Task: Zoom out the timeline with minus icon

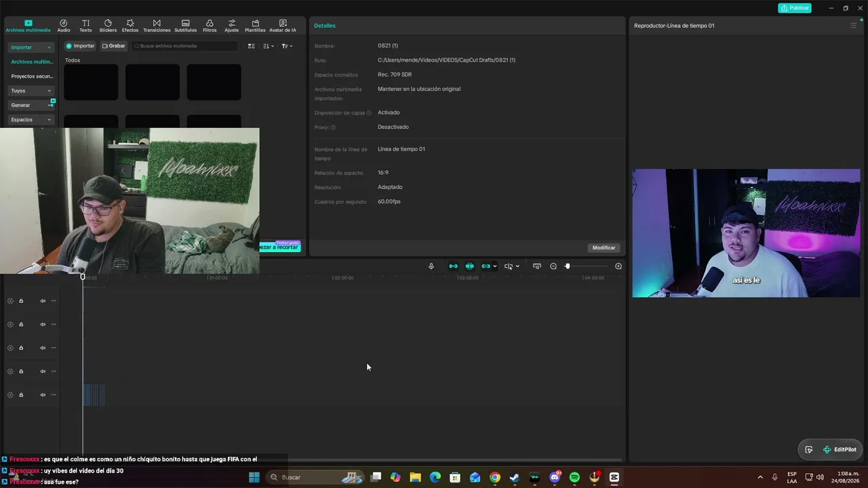Action: point(553,266)
